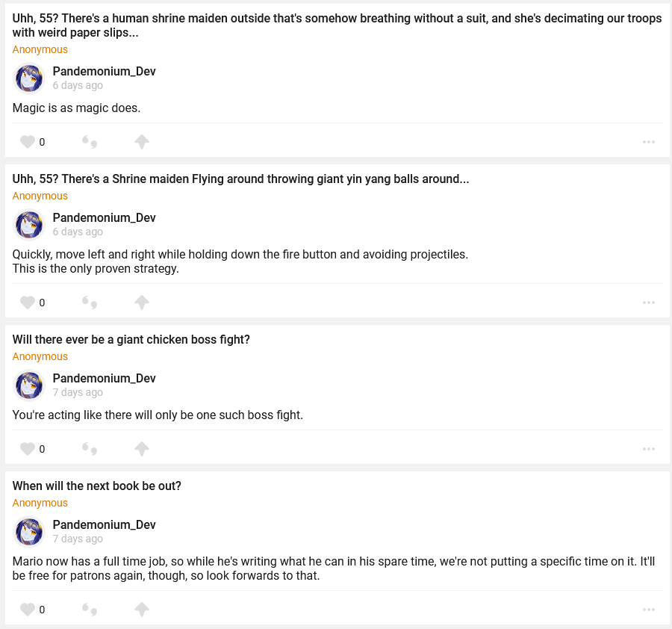Quote the yin yang balls strategy answer
Viewport: 672px width, 629px height.
coord(90,303)
